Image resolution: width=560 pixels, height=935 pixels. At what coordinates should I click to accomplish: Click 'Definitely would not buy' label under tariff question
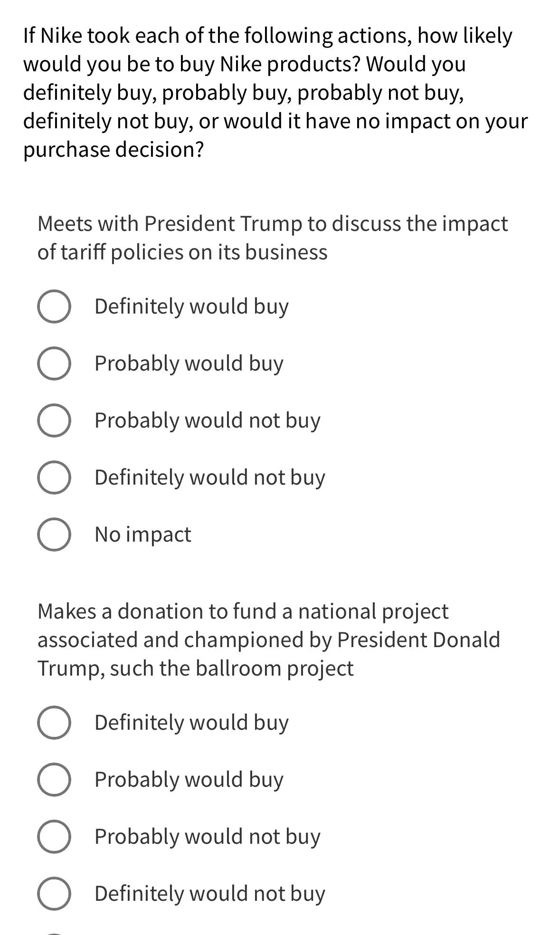coord(210,478)
